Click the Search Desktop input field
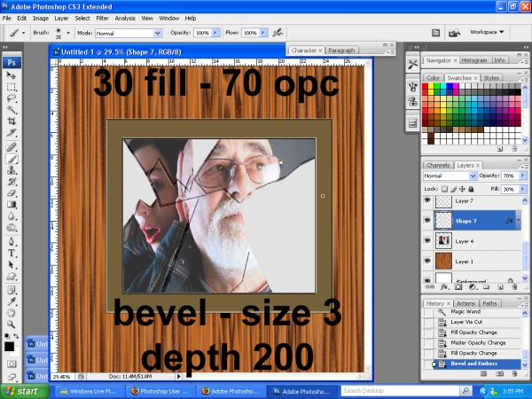 point(401,391)
